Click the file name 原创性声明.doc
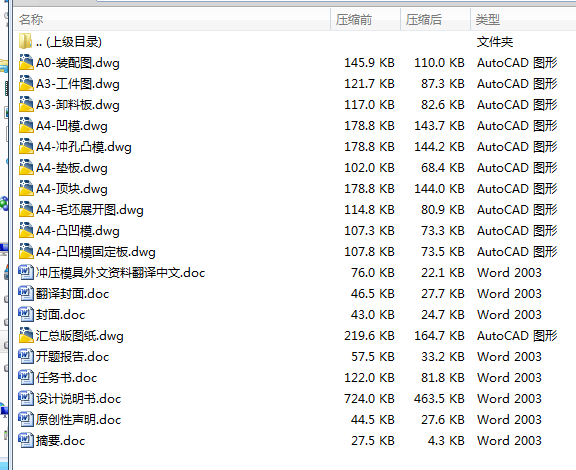Image resolution: width=576 pixels, height=470 pixels. click(78, 419)
